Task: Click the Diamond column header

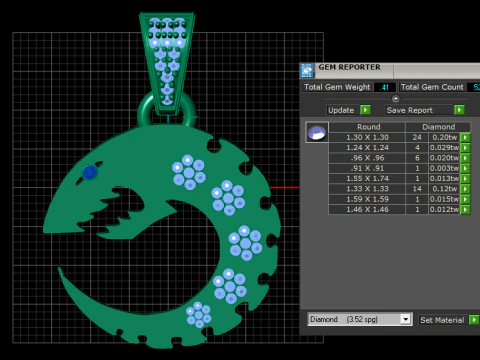Action: tap(438, 127)
